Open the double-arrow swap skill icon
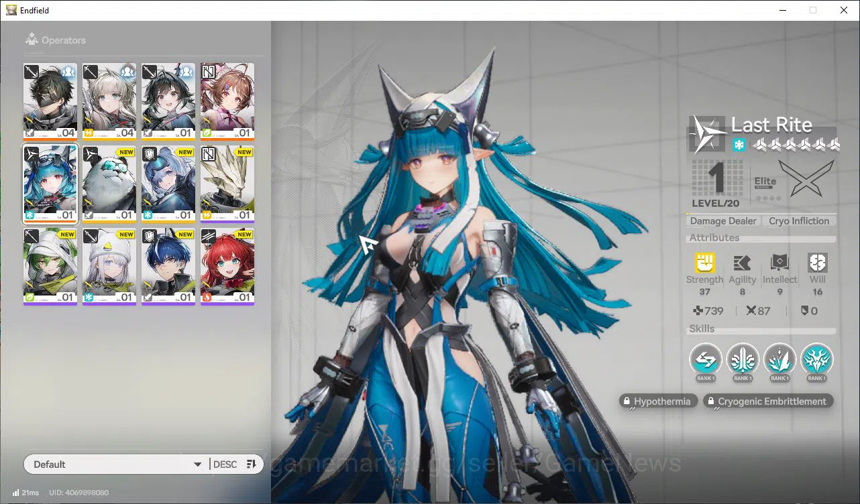This screenshot has height=504, width=860. 706,360
